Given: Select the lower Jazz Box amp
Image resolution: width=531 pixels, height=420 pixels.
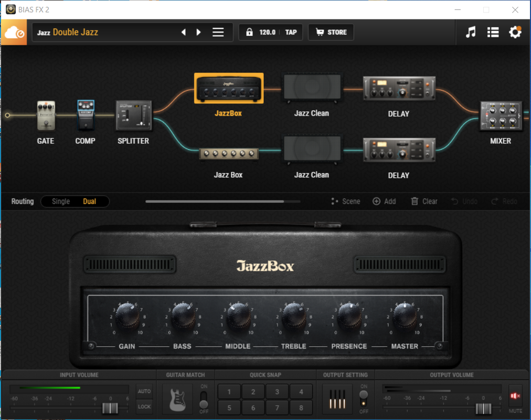Looking at the screenshot, I should (229, 154).
